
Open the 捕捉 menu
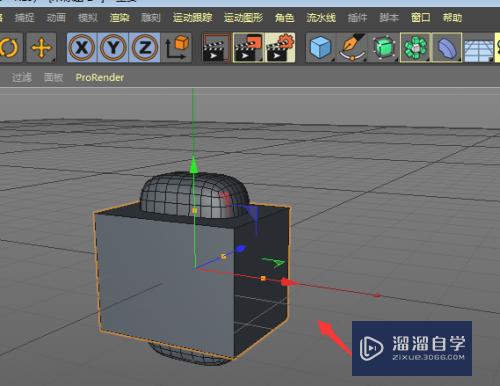[24, 17]
